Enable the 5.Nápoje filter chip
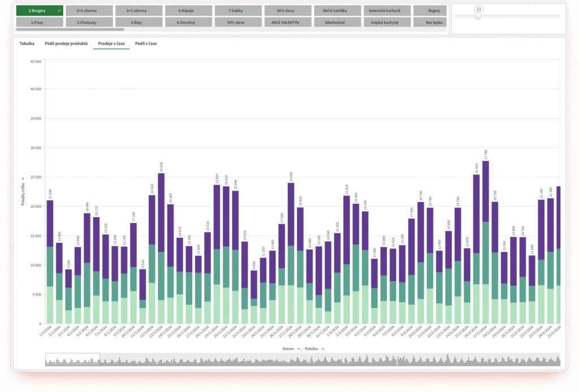The image size is (579, 392). tap(188, 10)
